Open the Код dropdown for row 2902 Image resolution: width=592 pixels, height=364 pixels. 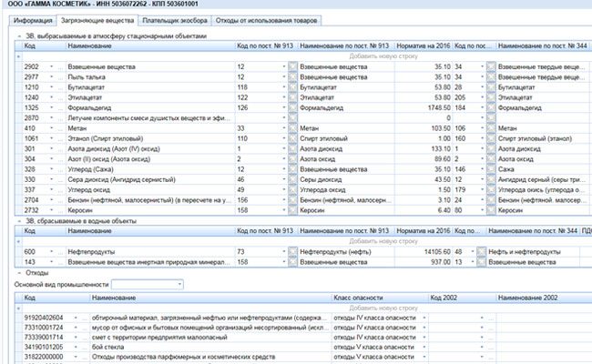point(51,66)
